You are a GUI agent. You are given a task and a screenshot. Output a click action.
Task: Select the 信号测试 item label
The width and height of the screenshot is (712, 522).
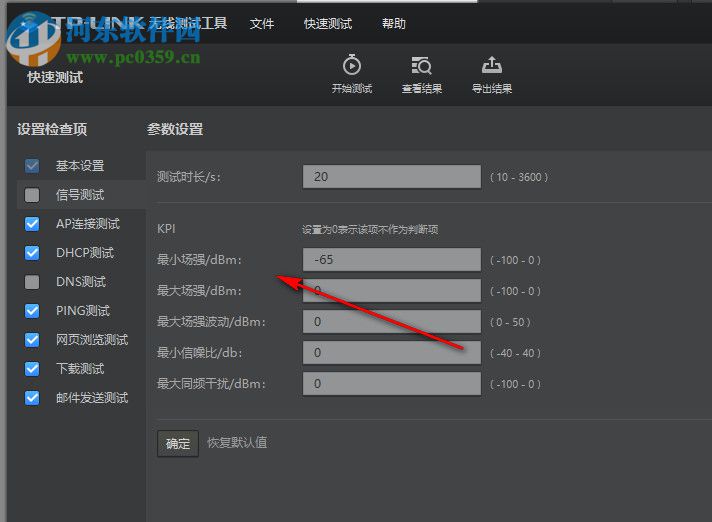click(x=80, y=195)
